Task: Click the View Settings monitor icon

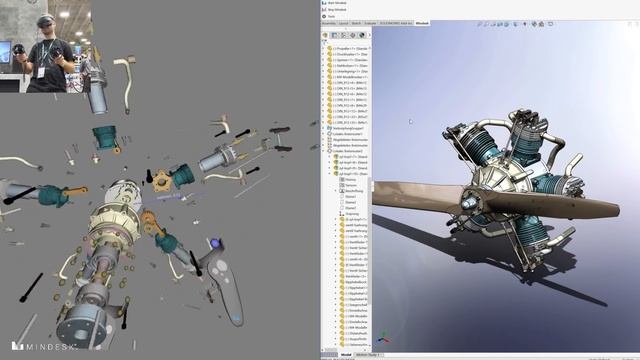Action: (x=550, y=24)
